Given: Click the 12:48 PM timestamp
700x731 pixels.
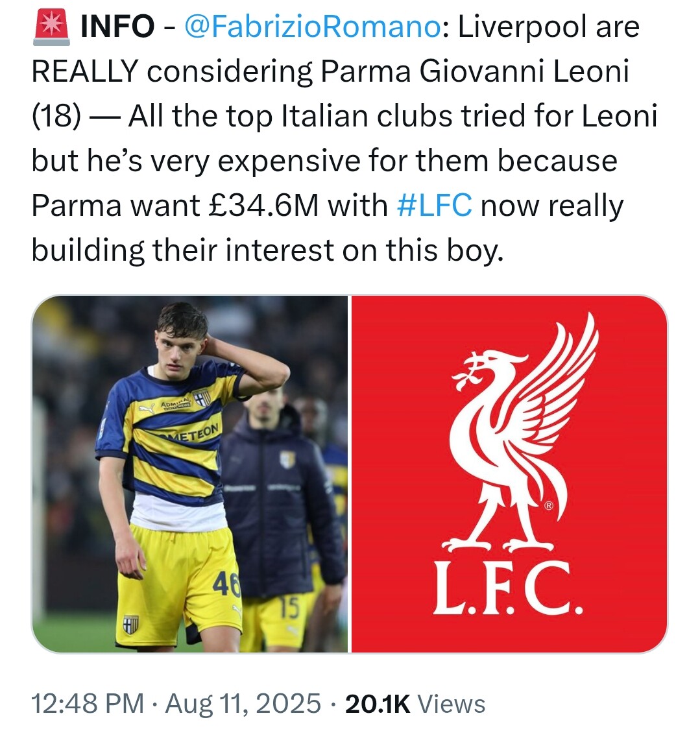Looking at the screenshot, I should click(88, 704).
